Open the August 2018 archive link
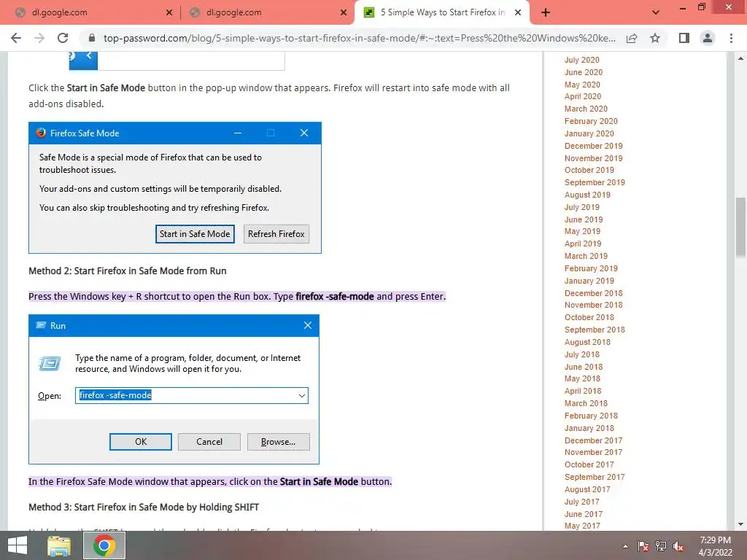747x560 pixels. [587, 342]
